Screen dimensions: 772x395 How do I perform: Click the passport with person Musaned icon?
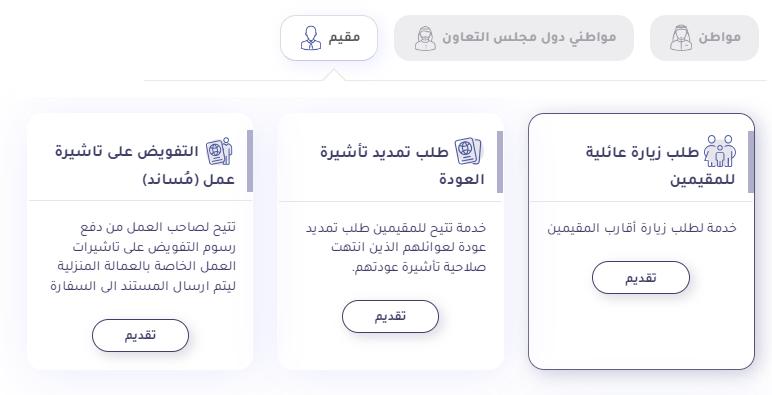tap(219, 151)
